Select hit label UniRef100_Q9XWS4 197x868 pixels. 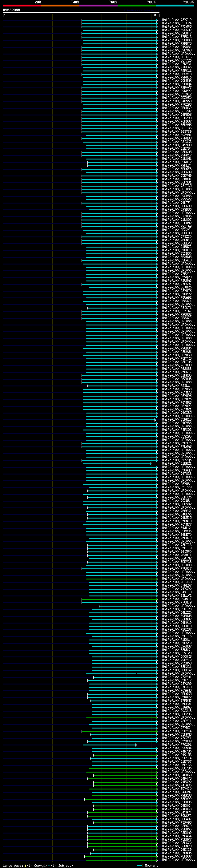pos(177,501)
